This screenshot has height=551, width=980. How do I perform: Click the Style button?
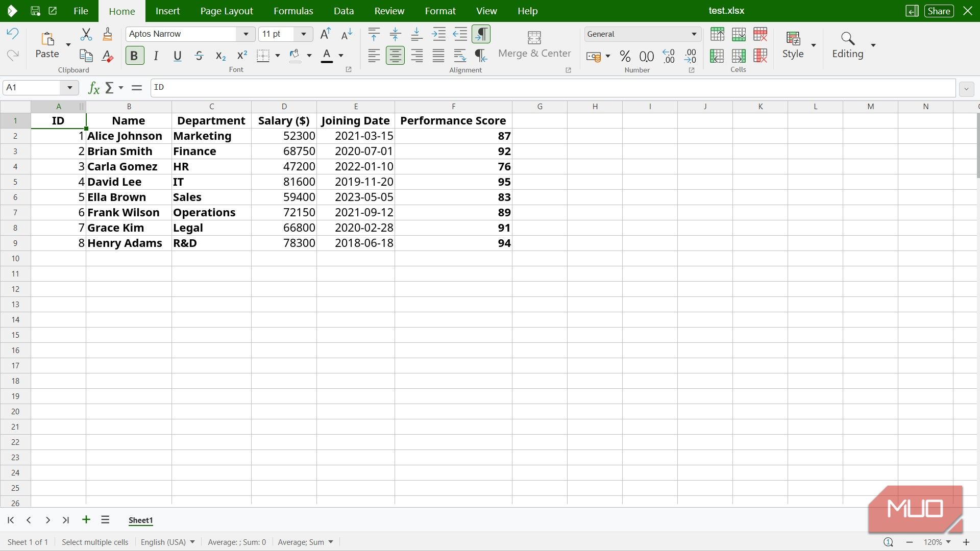(x=793, y=45)
